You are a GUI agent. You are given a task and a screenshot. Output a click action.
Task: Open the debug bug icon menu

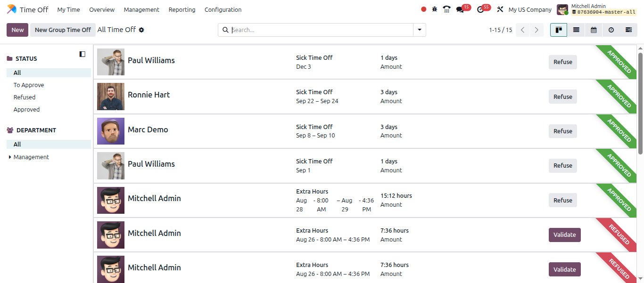click(x=435, y=9)
